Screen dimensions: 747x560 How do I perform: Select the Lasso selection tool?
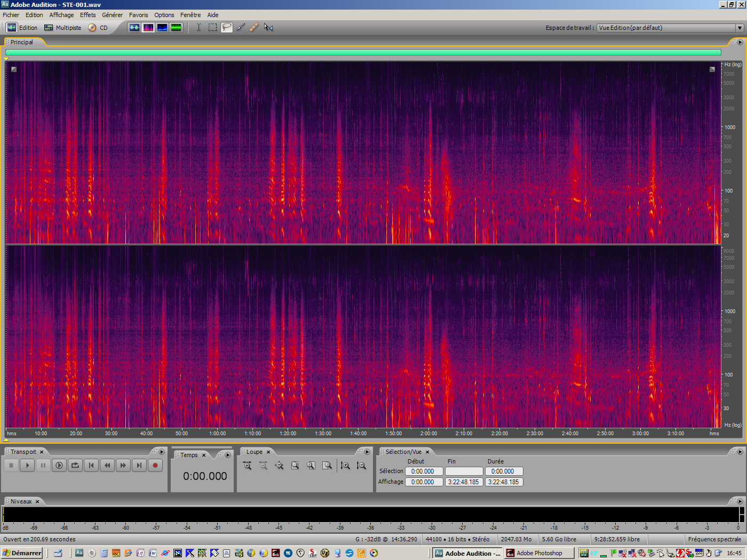tap(226, 27)
